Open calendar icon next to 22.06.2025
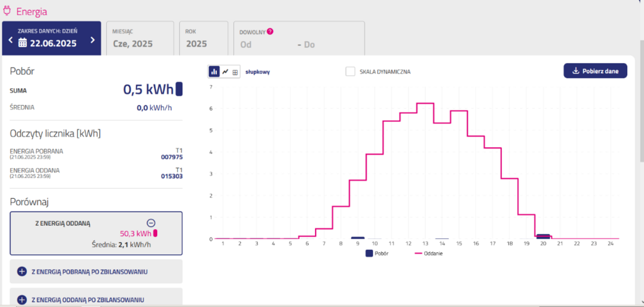The image size is (644, 307). click(23, 44)
